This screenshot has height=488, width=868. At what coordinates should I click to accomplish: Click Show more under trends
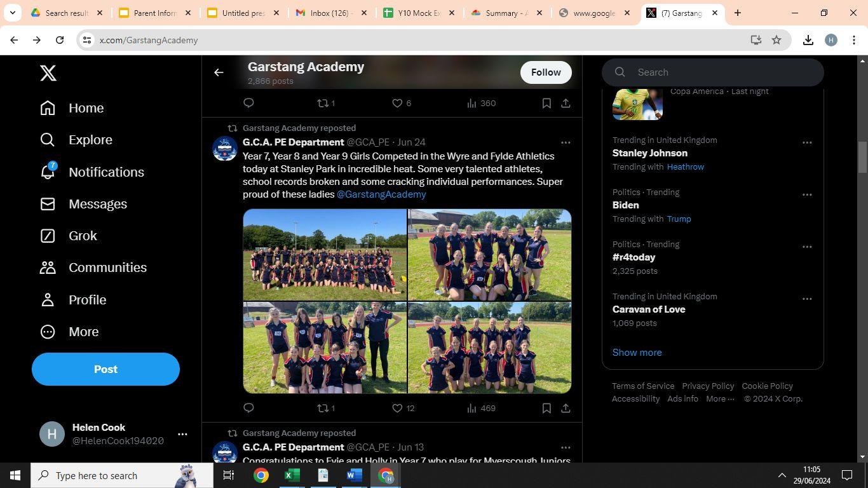pyautogui.click(x=637, y=352)
